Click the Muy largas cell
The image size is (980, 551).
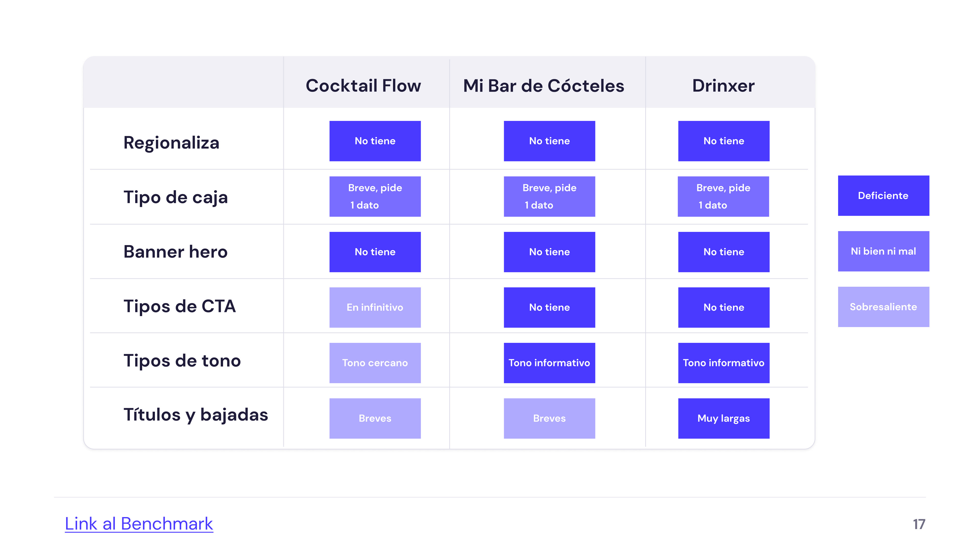point(723,418)
